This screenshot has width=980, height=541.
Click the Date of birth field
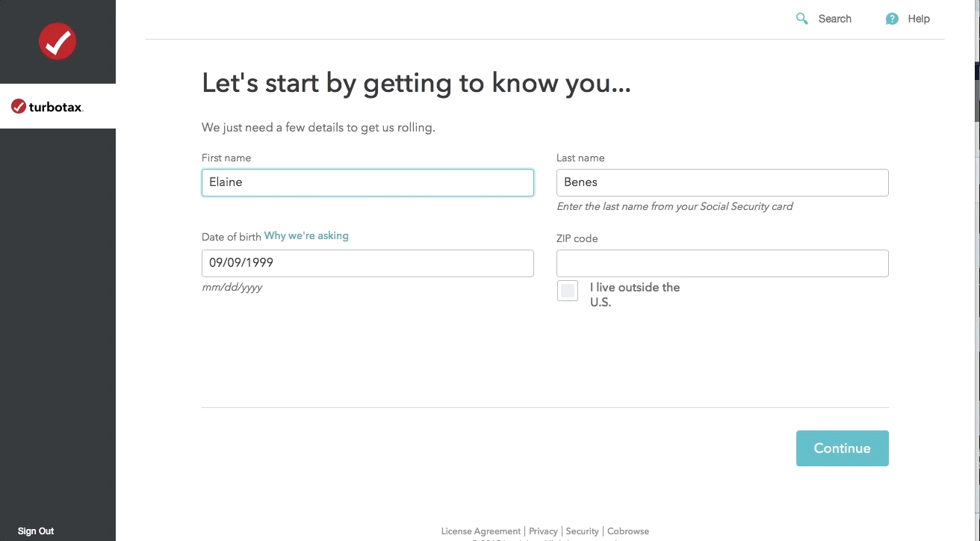(367, 263)
